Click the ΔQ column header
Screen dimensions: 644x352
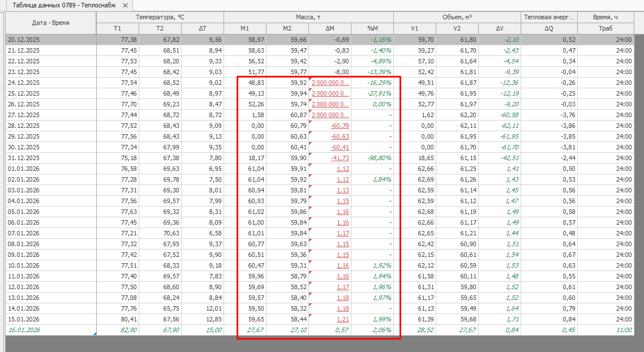[548, 29]
